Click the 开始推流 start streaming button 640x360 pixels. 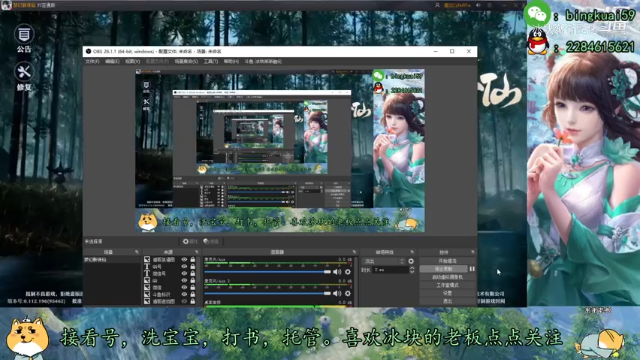447,261
